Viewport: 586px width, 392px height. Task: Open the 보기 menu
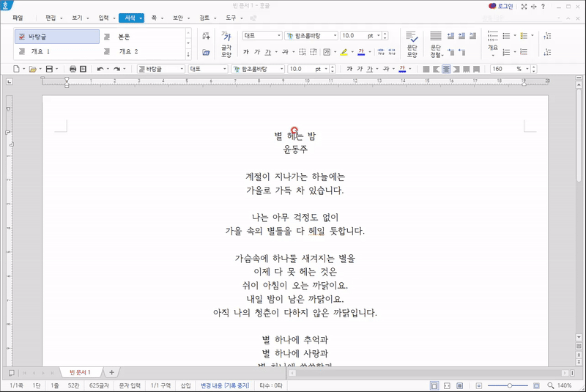pos(77,18)
